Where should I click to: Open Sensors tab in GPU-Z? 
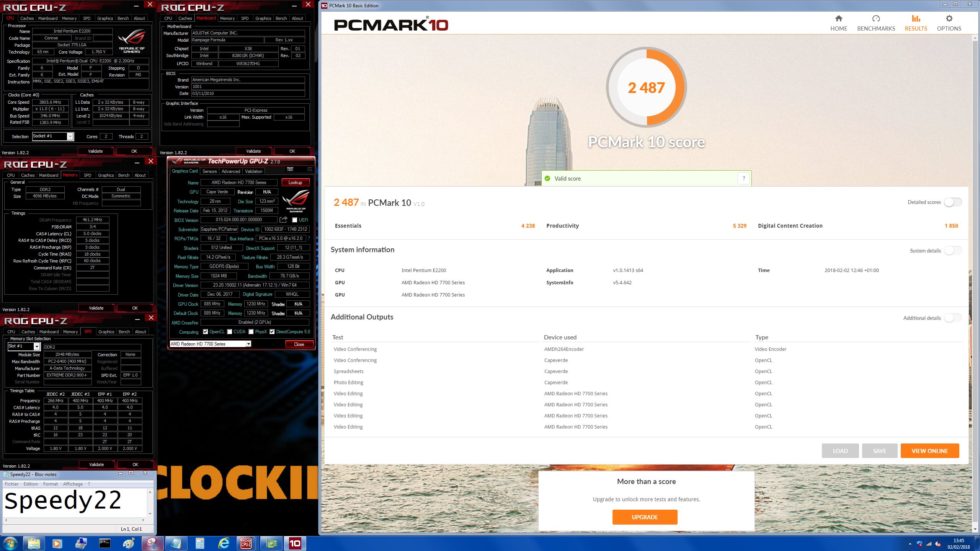(209, 171)
